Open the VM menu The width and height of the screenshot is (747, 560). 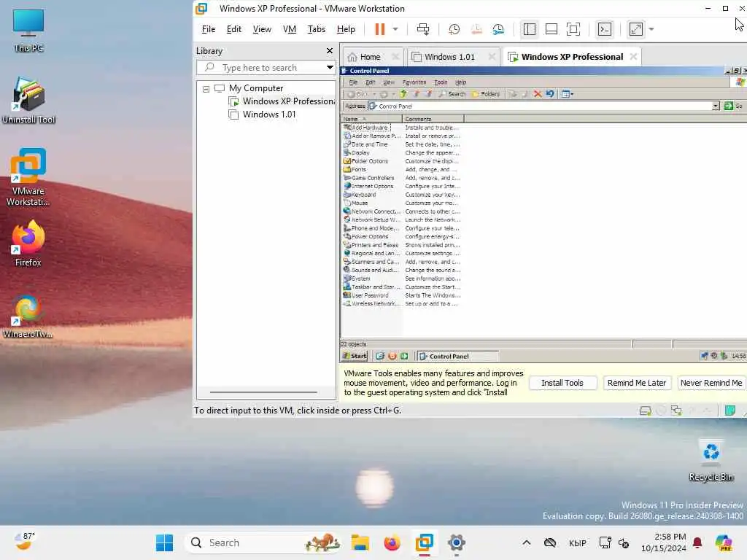coord(289,29)
